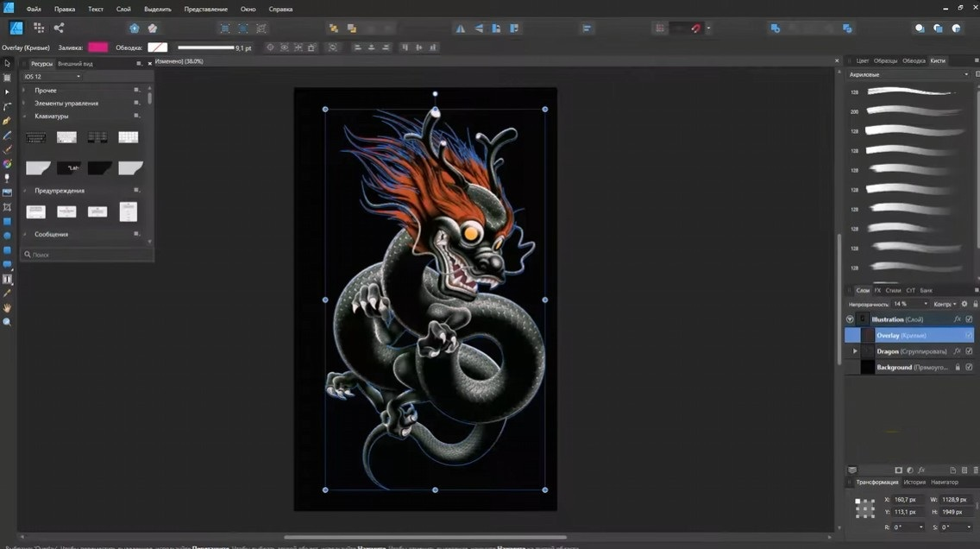Open blend options gear icon
The width and height of the screenshot is (980, 549).
964,304
